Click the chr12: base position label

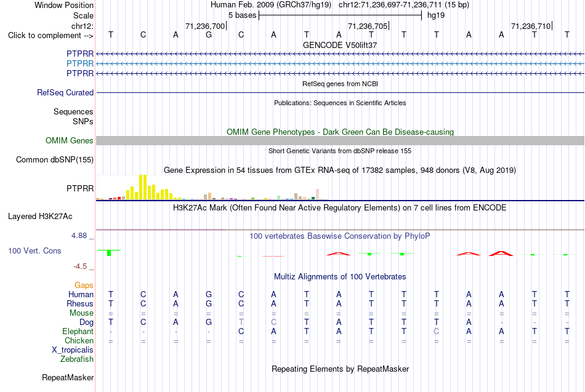click(x=82, y=26)
